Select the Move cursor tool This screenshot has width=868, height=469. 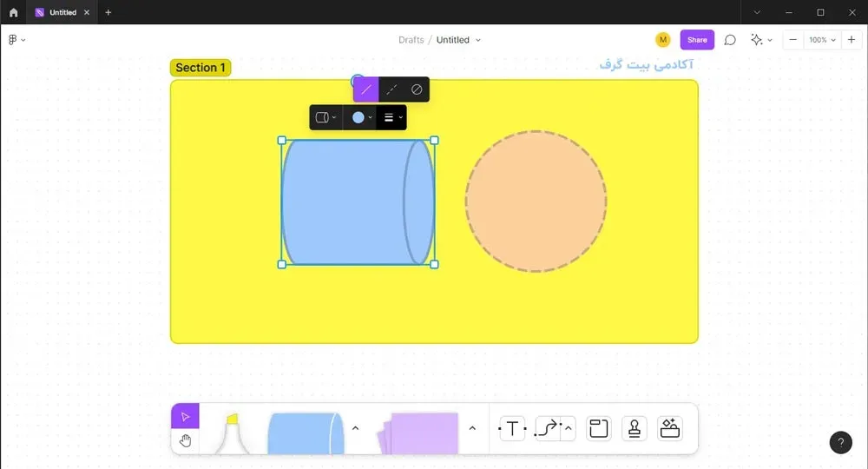click(185, 416)
